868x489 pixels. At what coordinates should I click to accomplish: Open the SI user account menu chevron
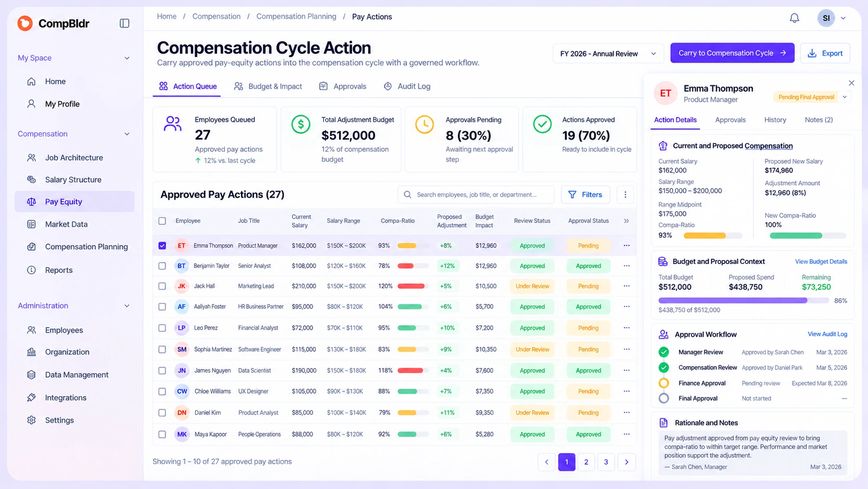click(x=843, y=18)
